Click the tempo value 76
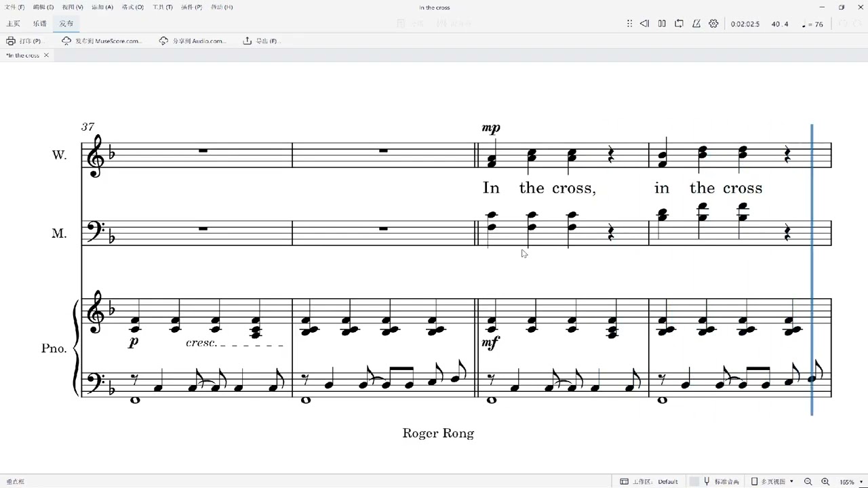 (x=819, y=24)
